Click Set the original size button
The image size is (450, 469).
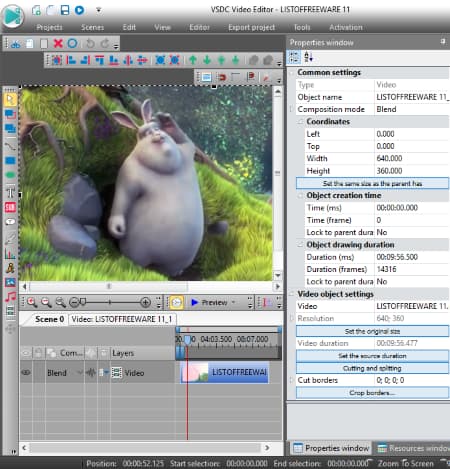(372, 331)
